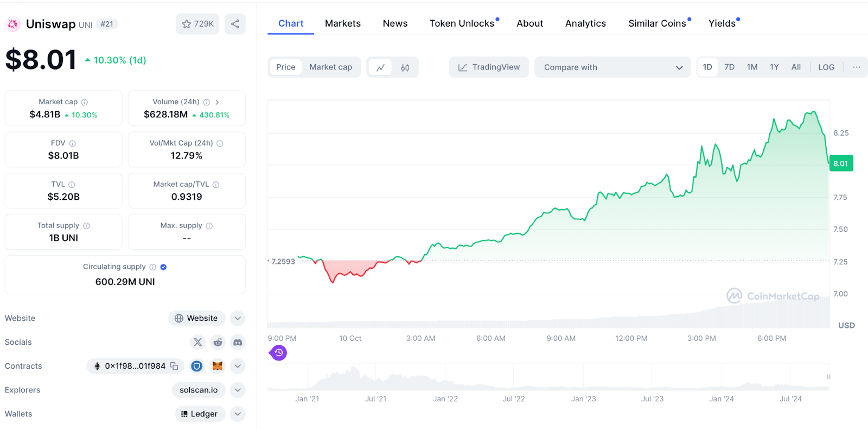Open Circulating supply info icon
The image size is (868, 430).
(x=153, y=267)
